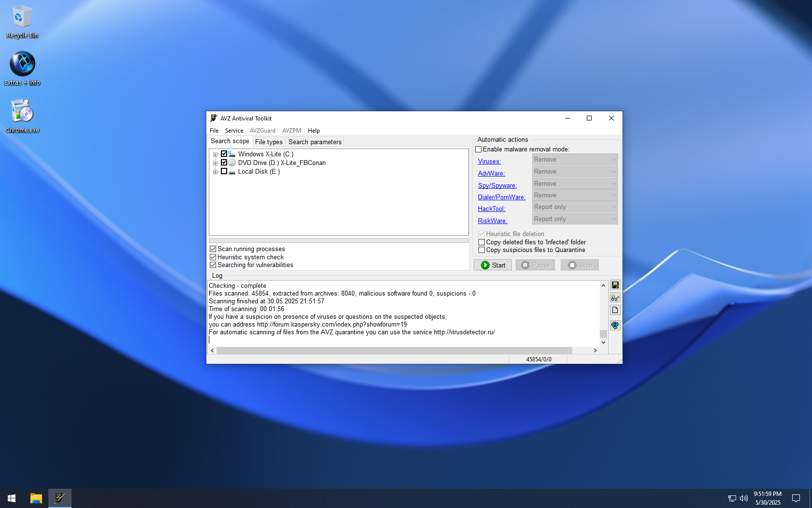Click the glasses icon beside the log
The height and width of the screenshot is (508, 812).
point(615,298)
